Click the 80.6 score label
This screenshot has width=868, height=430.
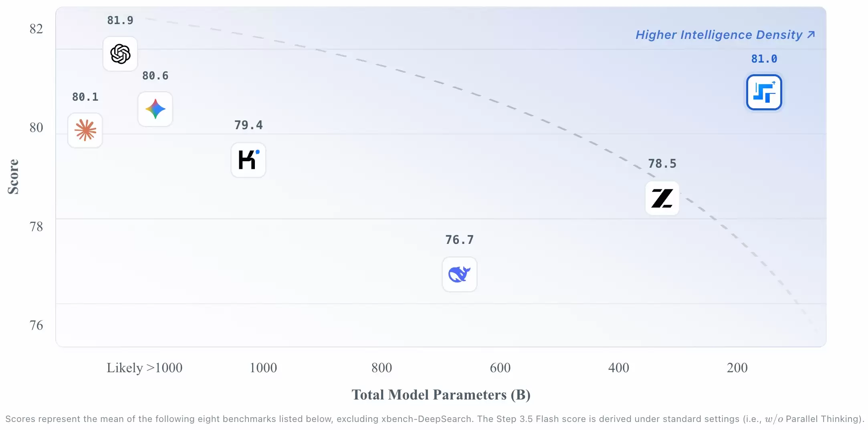155,76
